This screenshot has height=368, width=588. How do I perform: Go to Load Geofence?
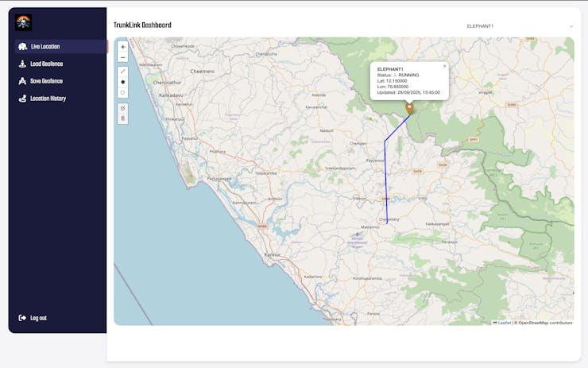pos(46,64)
